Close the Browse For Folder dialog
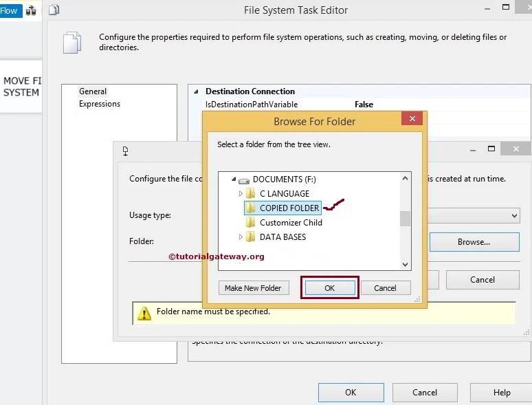532x405 pixels. (412, 119)
